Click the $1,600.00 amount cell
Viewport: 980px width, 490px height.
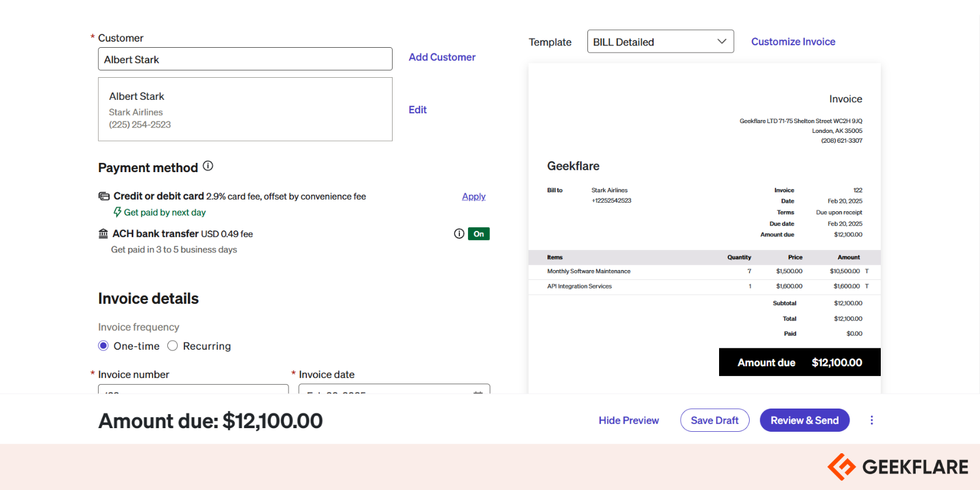846,286
